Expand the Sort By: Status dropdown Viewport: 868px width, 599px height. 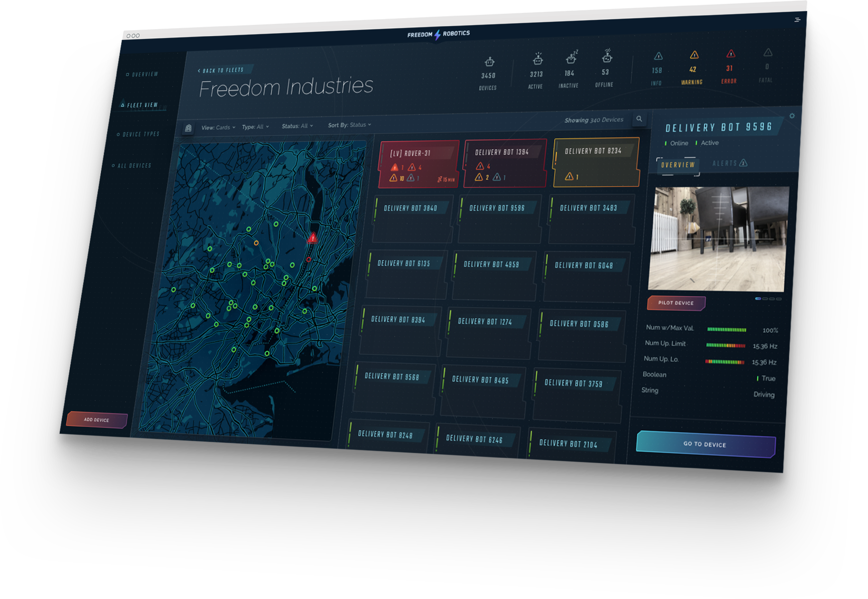pos(349,125)
